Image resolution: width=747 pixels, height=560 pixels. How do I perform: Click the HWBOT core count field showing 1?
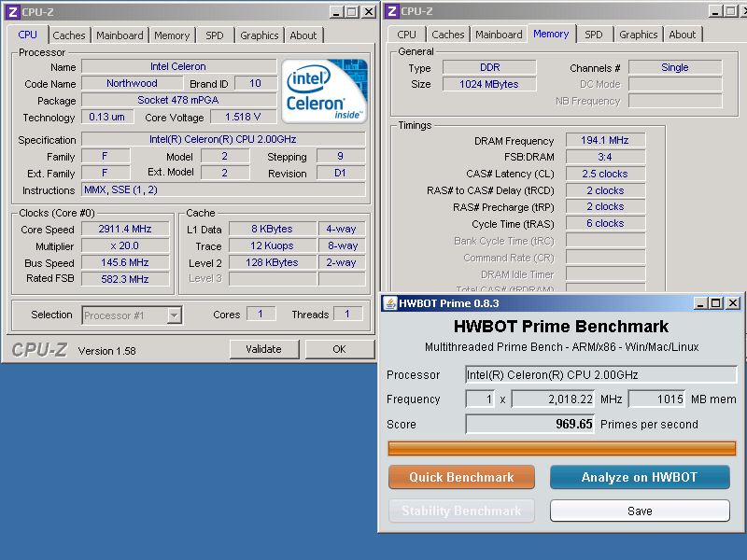(480, 399)
